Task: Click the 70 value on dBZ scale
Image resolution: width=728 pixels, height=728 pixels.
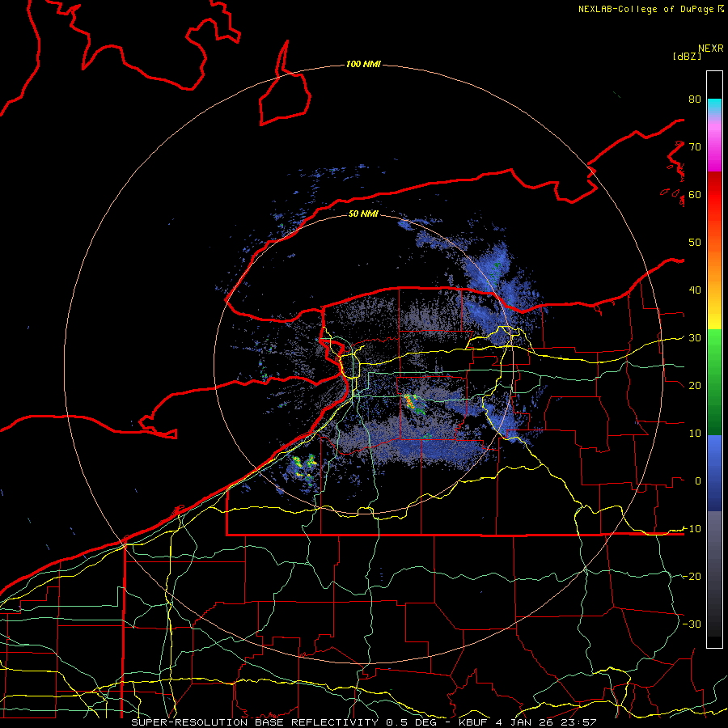Action: (x=695, y=147)
